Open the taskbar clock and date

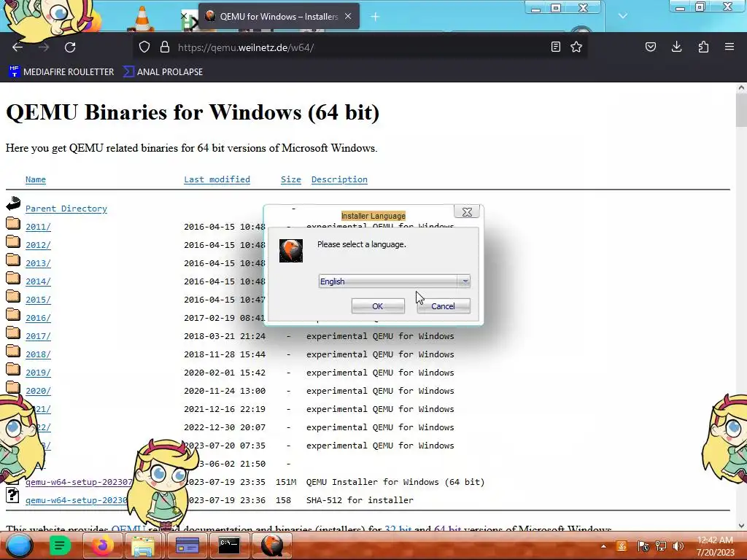click(x=715, y=546)
